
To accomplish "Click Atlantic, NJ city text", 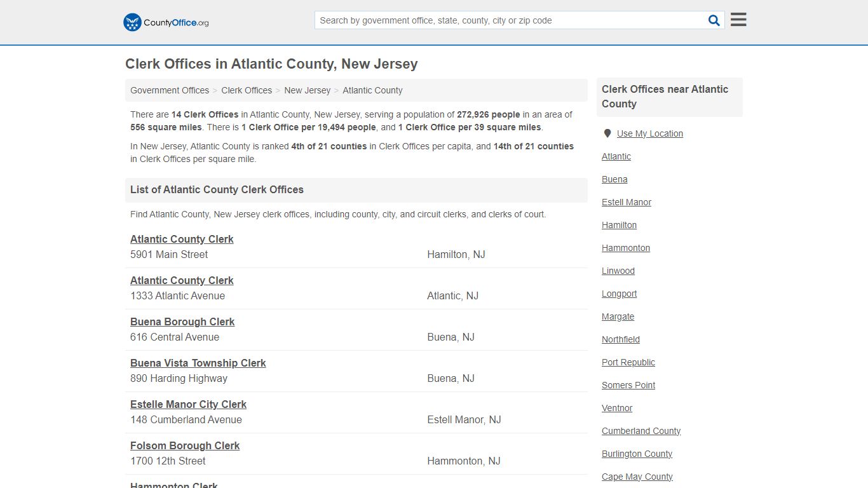I will click(452, 295).
